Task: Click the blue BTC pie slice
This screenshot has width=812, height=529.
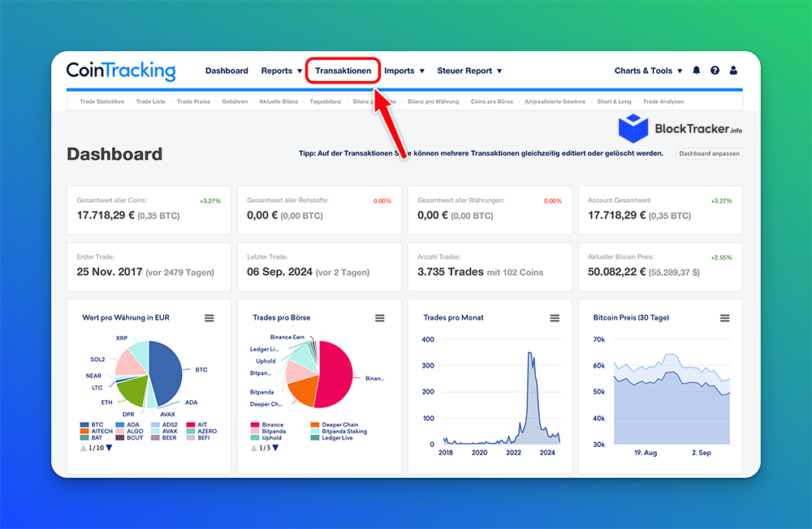Action: point(166,372)
